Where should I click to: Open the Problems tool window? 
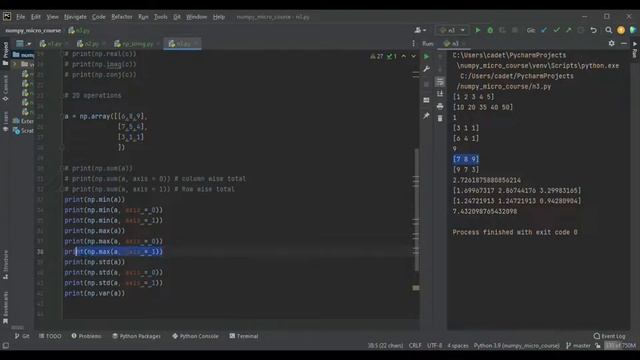86,336
